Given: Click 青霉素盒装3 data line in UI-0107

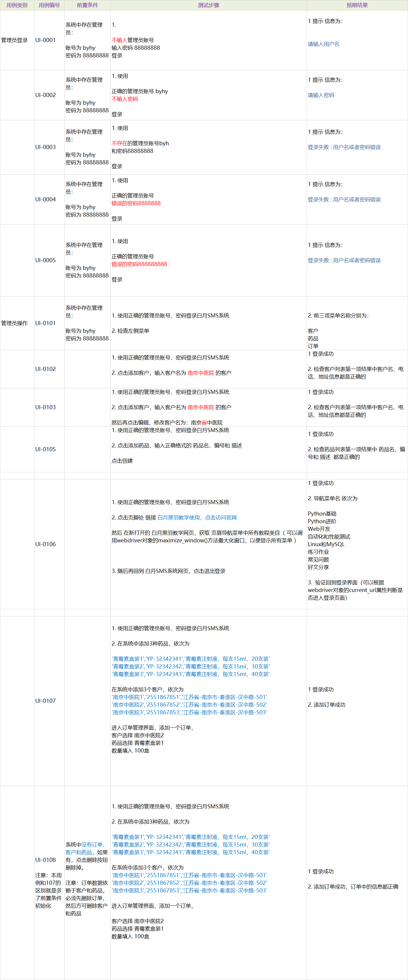Looking at the screenshot, I should [191, 674].
